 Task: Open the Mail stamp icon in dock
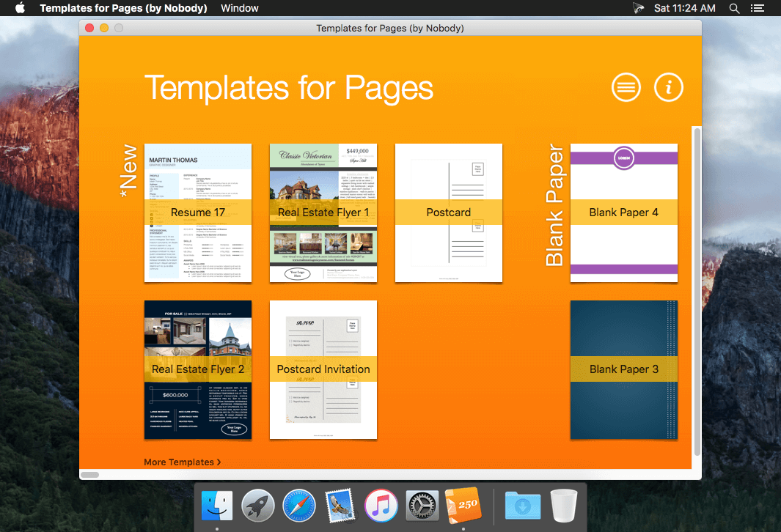point(340,506)
